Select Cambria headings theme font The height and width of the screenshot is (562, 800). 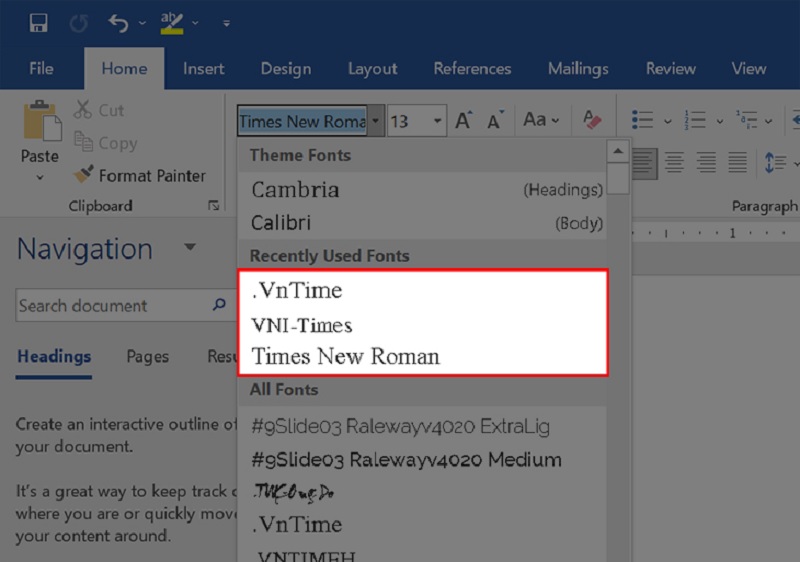tap(422, 190)
